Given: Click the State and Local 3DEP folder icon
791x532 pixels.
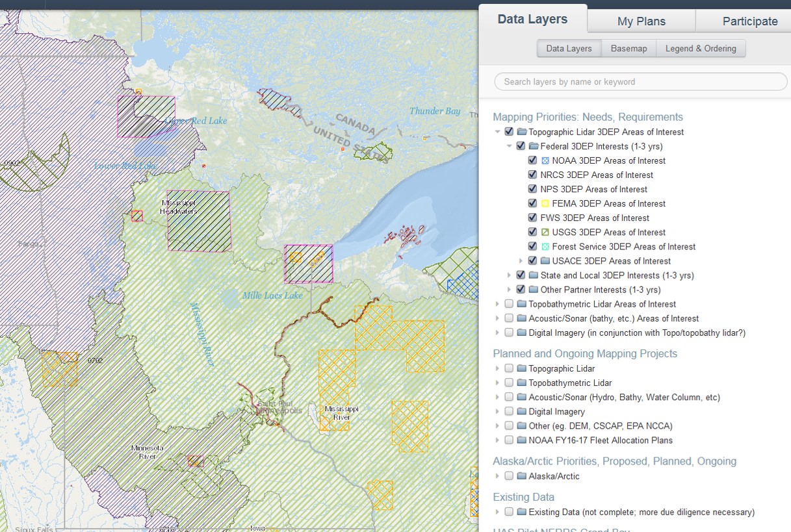Looking at the screenshot, I should [x=534, y=275].
